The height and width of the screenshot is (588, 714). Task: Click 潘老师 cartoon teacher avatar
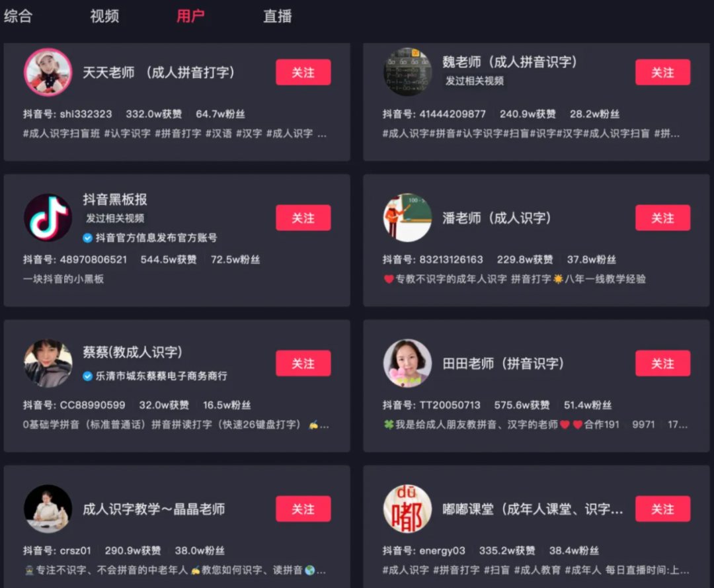click(407, 218)
